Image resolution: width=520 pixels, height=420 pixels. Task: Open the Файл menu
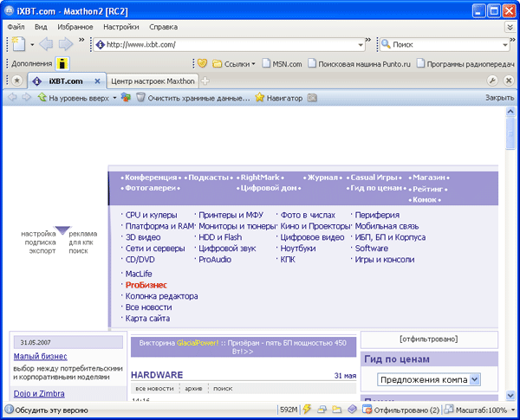16,27
